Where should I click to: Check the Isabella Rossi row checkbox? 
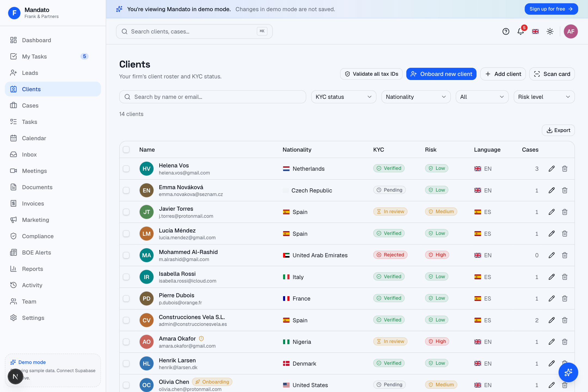[126, 277]
